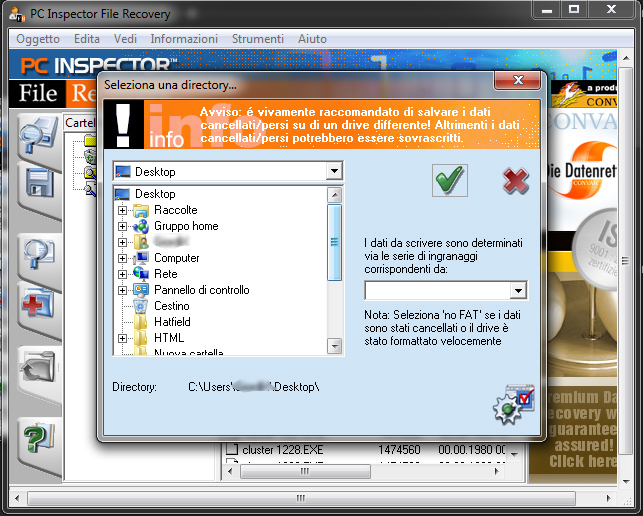
Task: Select the Hatfield folder in tree
Action: click(171, 322)
